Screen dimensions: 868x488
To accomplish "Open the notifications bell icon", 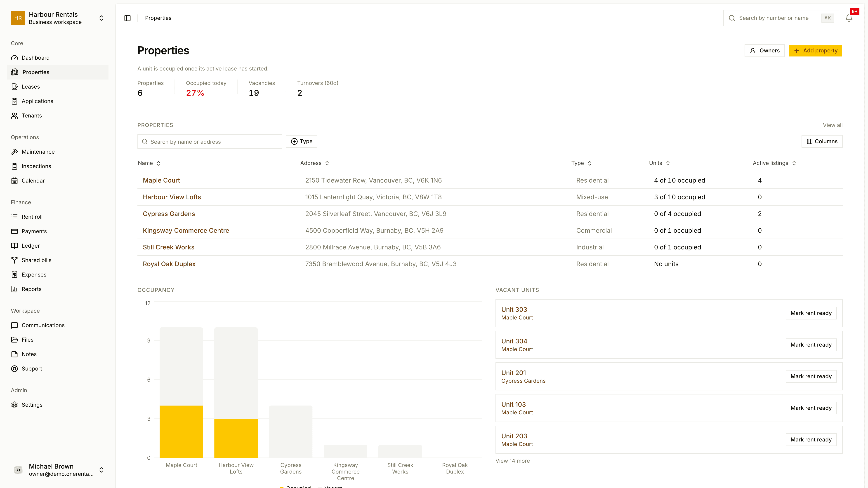I will [x=849, y=18].
